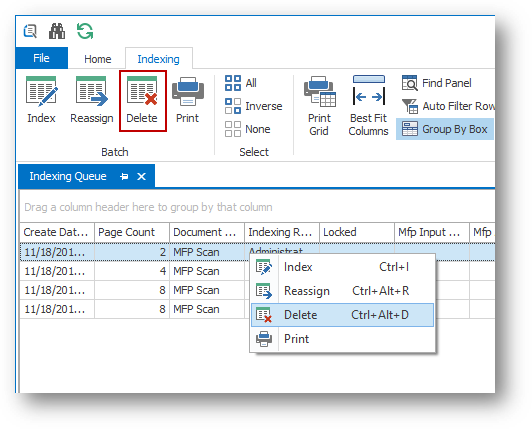The image size is (532, 429).
Task: Click the binoculars find icon
Action: (57, 31)
